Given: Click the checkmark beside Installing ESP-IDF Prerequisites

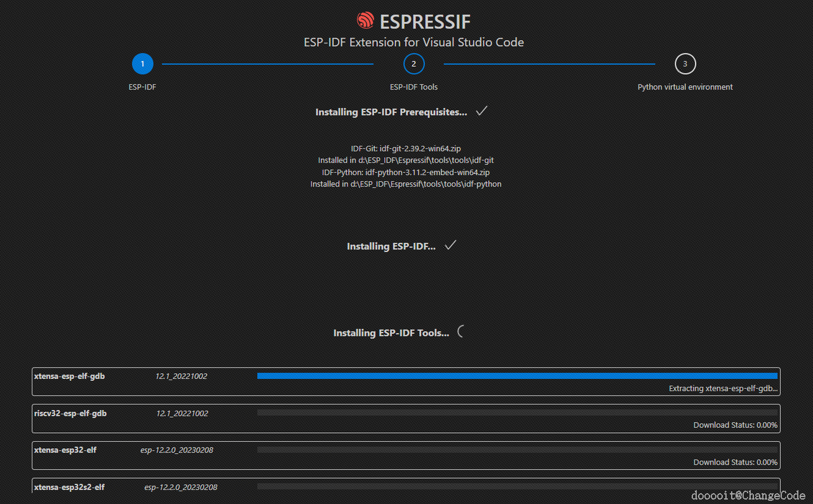Looking at the screenshot, I should tap(481, 111).
